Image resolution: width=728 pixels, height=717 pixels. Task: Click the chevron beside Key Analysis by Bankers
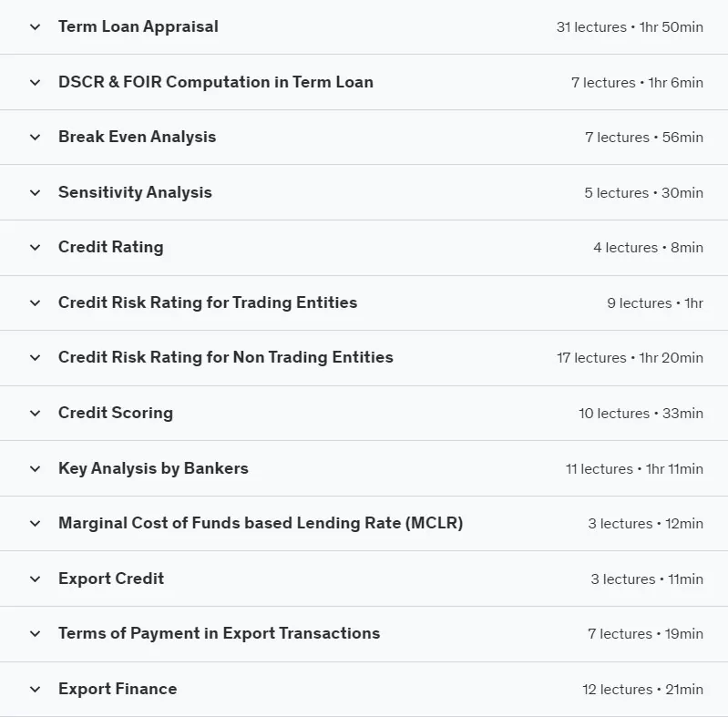click(x=35, y=469)
